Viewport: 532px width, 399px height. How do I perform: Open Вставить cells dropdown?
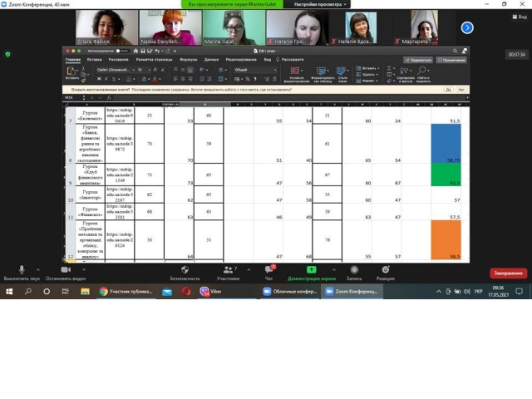click(x=367, y=68)
